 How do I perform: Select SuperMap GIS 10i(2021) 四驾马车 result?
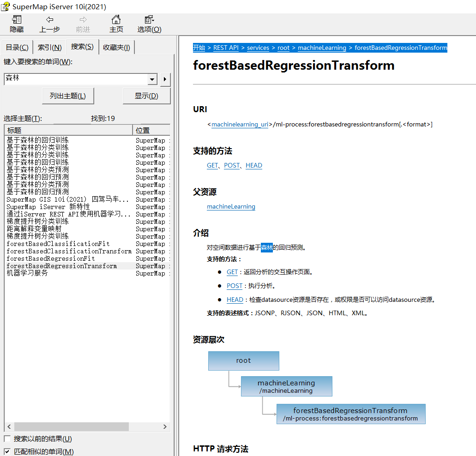click(67, 200)
